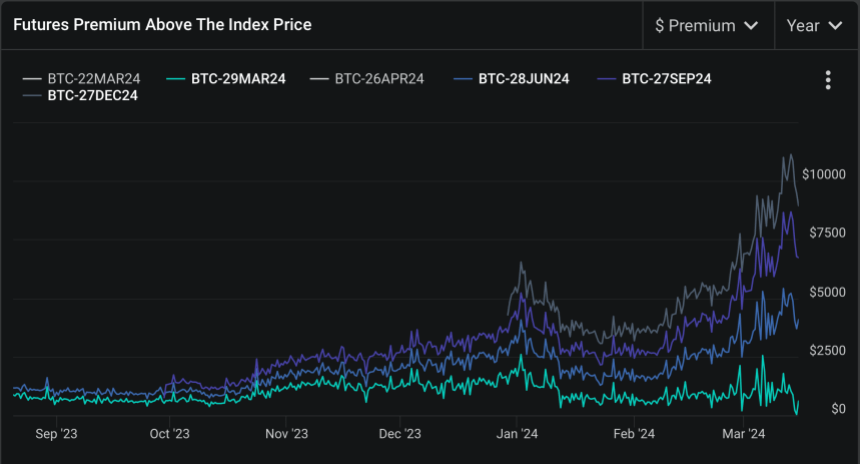Click the gray line marker for BTC-27DEC24
This screenshot has width=860, height=464.
point(32,96)
